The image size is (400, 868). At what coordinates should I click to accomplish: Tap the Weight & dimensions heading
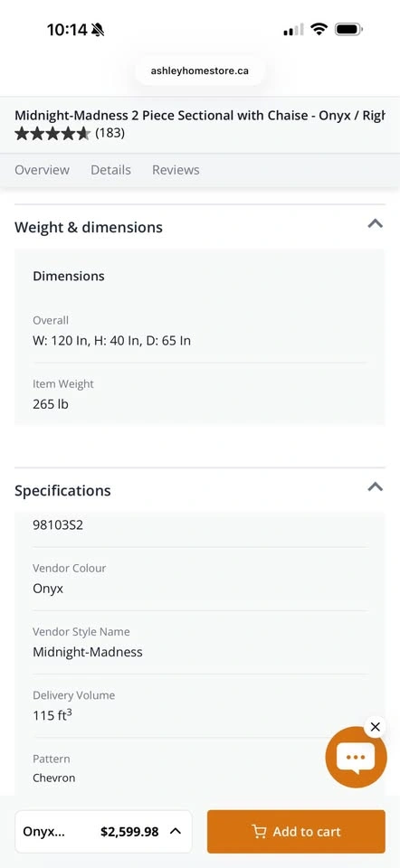click(89, 228)
